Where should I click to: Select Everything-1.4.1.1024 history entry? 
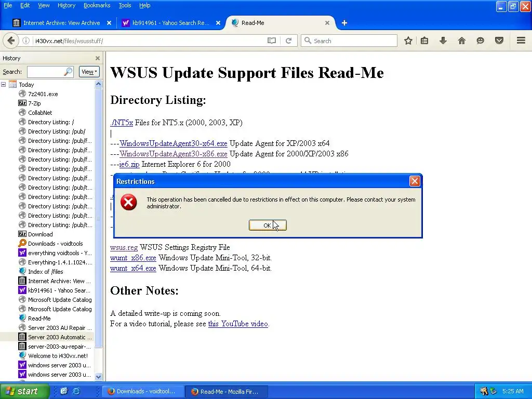tap(60, 262)
